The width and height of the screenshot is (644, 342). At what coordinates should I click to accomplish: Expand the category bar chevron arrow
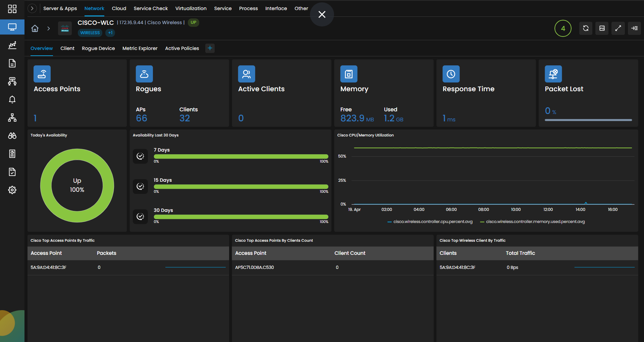pyautogui.click(x=32, y=8)
